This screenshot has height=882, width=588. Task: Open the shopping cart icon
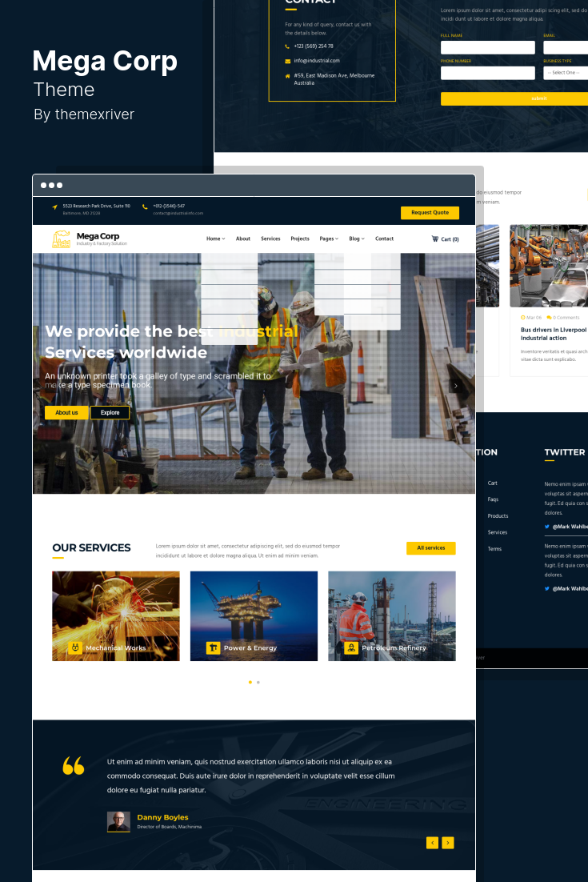coord(434,239)
